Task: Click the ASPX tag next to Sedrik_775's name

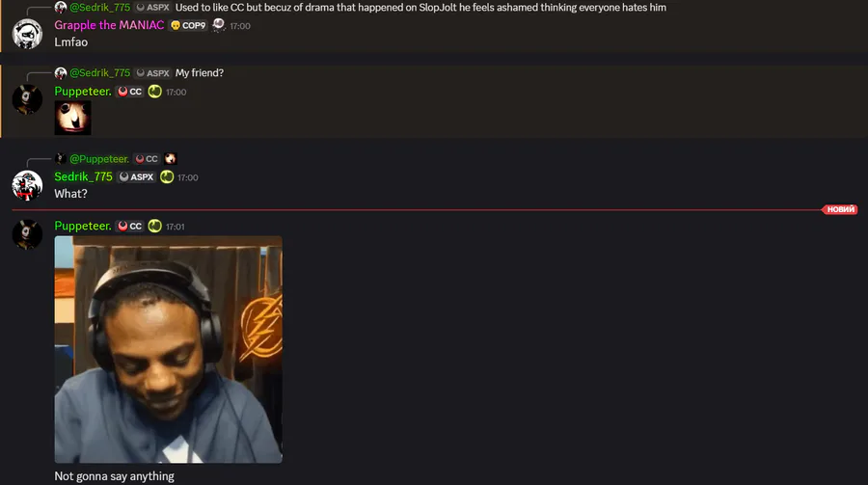Action: click(137, 177)
